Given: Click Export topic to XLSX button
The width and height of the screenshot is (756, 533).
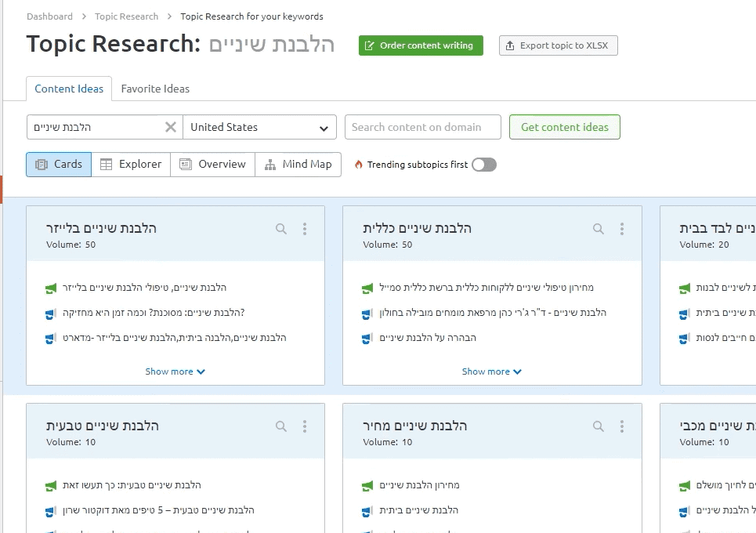Looking at the screenshot, I should tap(559, 45).
